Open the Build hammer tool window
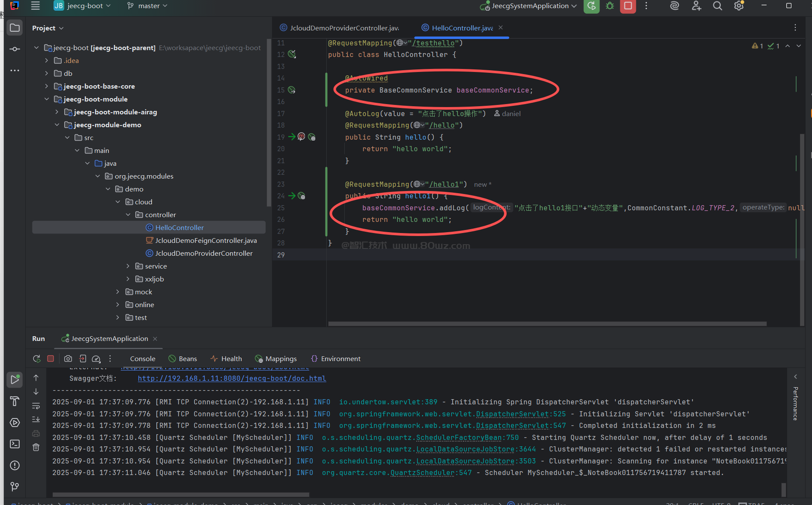The image size is (812, 505). pos(15,401)
